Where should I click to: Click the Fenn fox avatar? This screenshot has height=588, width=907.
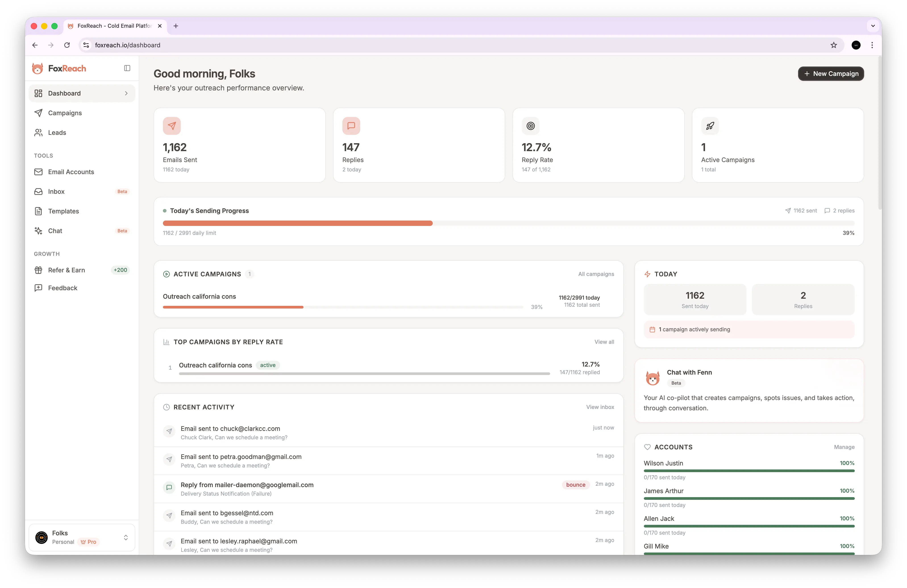[x=652, y=378]
